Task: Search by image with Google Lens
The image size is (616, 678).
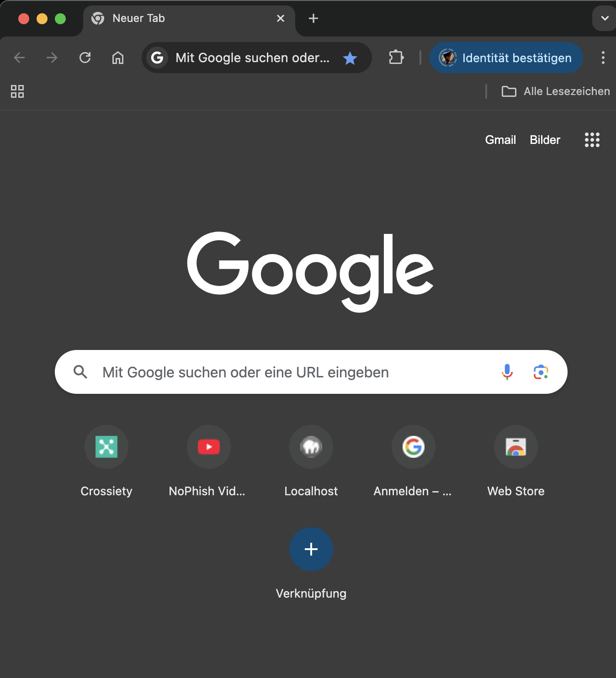Action: [541, 372]
